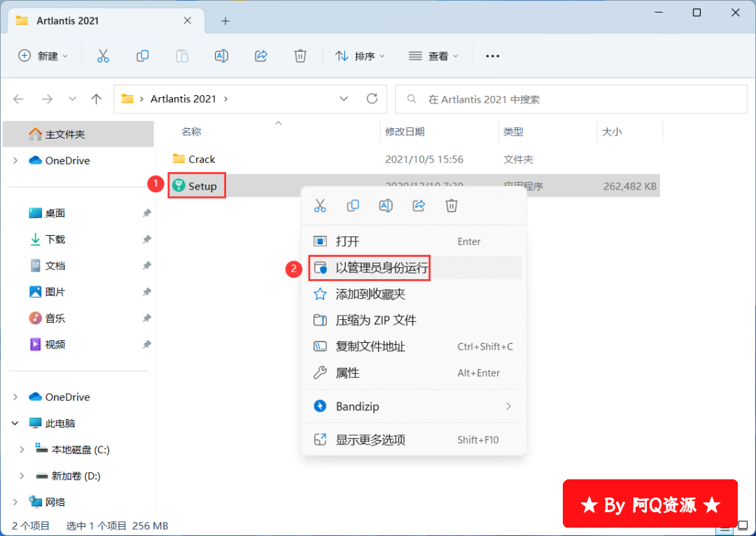Click 打开 in the context menu
756x536 pixels.
pos(414,241)
